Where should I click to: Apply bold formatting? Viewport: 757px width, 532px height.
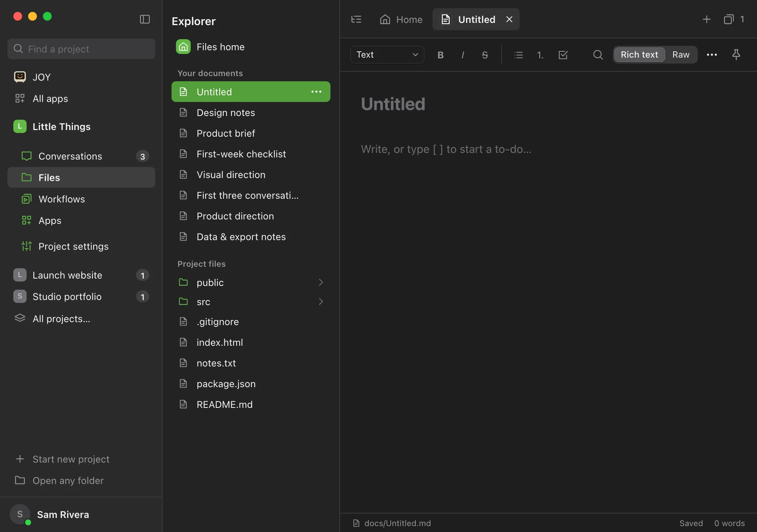click(x=440, y=55)
